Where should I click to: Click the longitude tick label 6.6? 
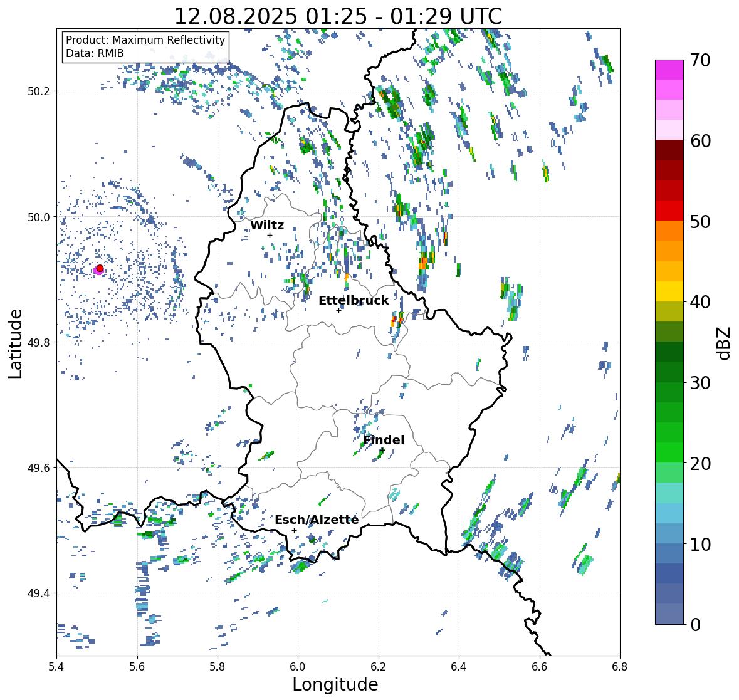(539, 667)
